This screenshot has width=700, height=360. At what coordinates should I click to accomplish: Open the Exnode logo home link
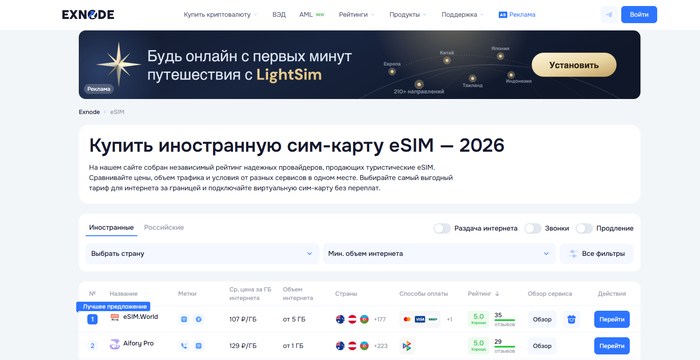click(88, 15)
